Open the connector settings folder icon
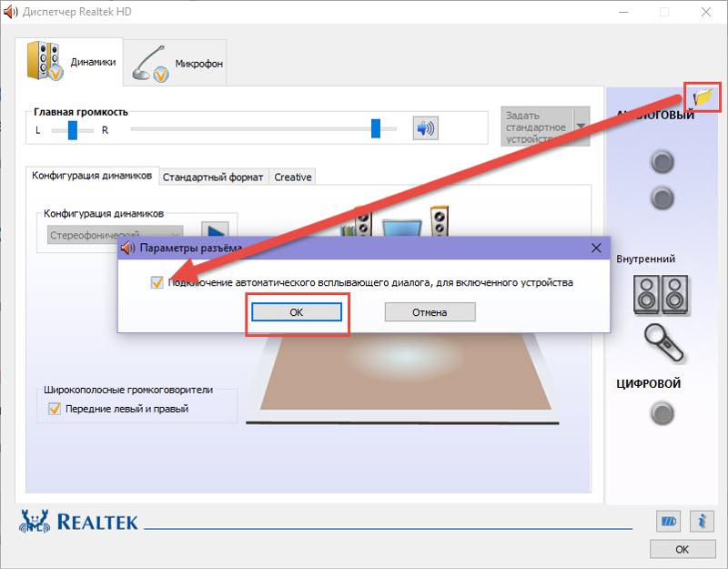728x569 pixels. point(703,97)
